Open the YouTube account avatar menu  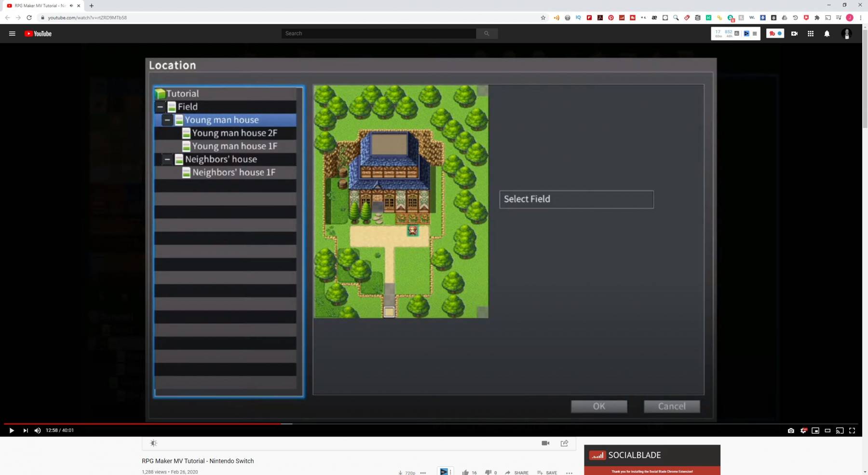(846, 33)
